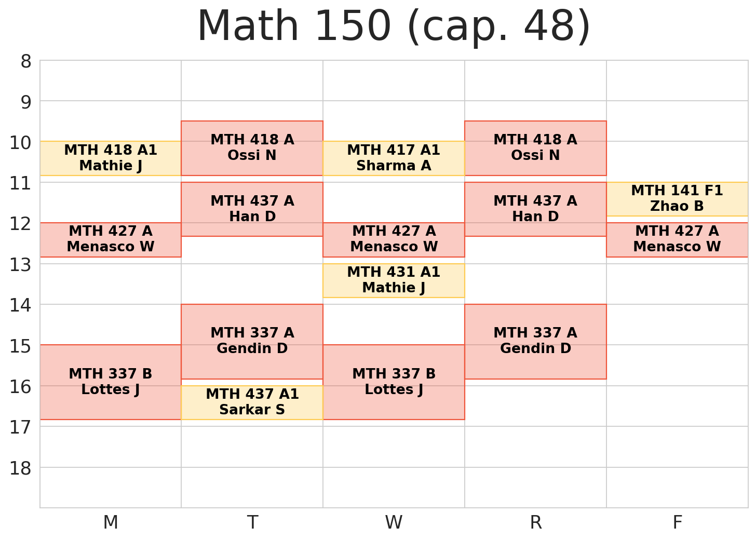Select Thursday's MTH 337 A Gendin block
Image resolution: width=756 pixels, height=540 pixels.
pyautogui.click(x=535, y=341)
